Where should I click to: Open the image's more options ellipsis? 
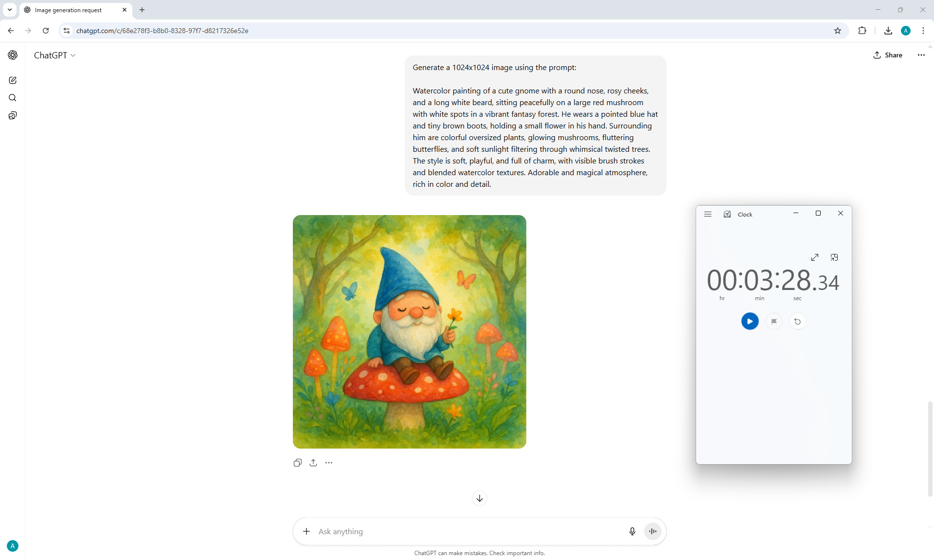(x=329, y=463)
